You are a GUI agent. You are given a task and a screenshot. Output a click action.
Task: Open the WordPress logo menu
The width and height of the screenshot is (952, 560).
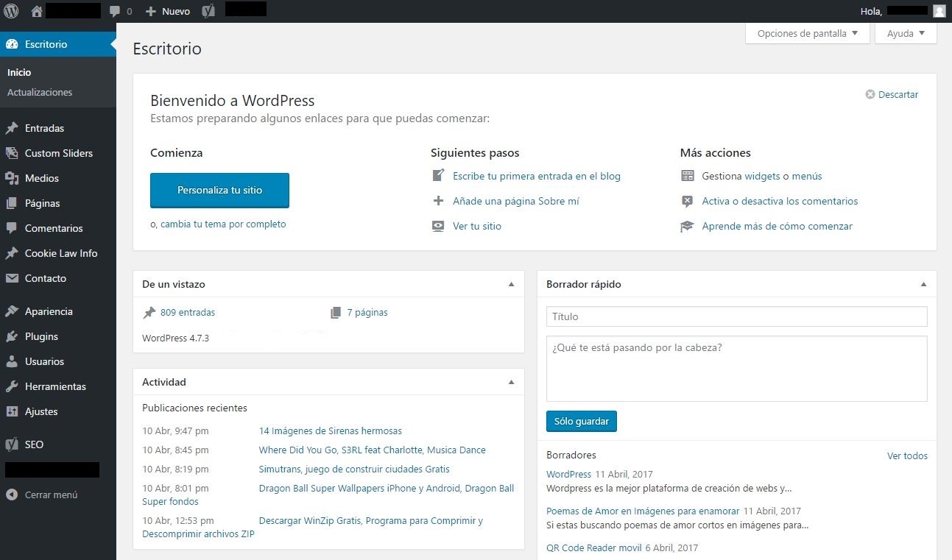(11, 11)
